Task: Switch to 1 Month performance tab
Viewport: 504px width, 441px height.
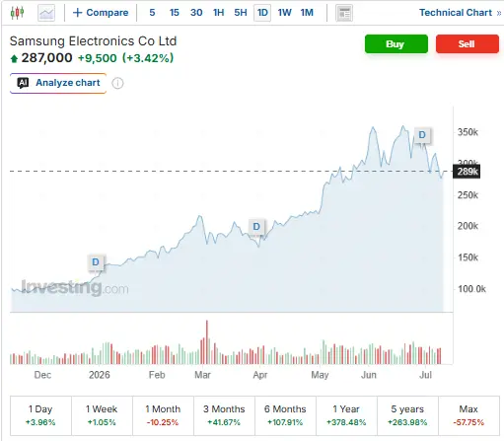Action: tap(163, 415)
